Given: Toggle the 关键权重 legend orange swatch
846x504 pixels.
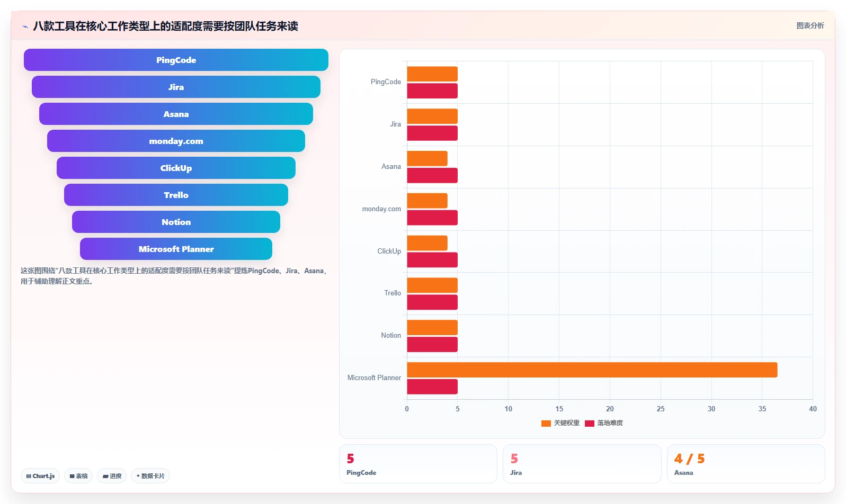Looking at the screenshot, I should (x=546, y=423).
